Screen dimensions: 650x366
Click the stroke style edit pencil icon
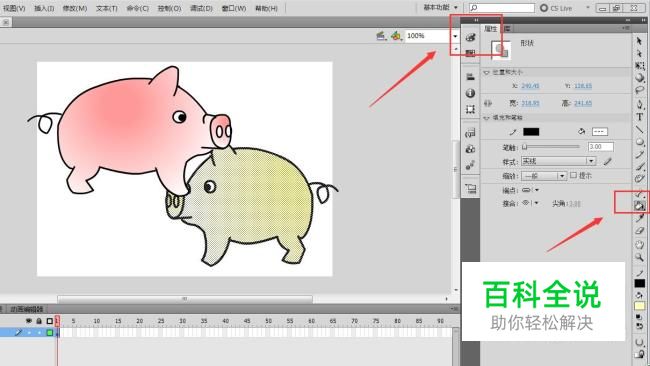tap(607, 161)
